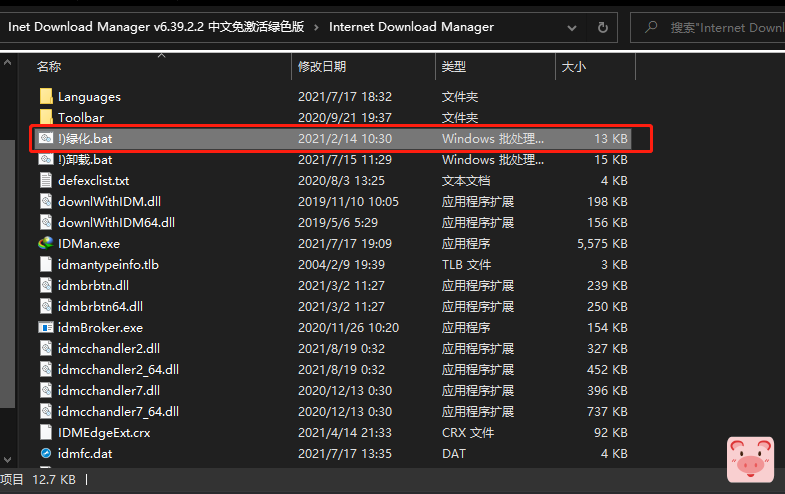Click the 737 KB size cell
Screen dimensions: 785x494
(607, 412)
